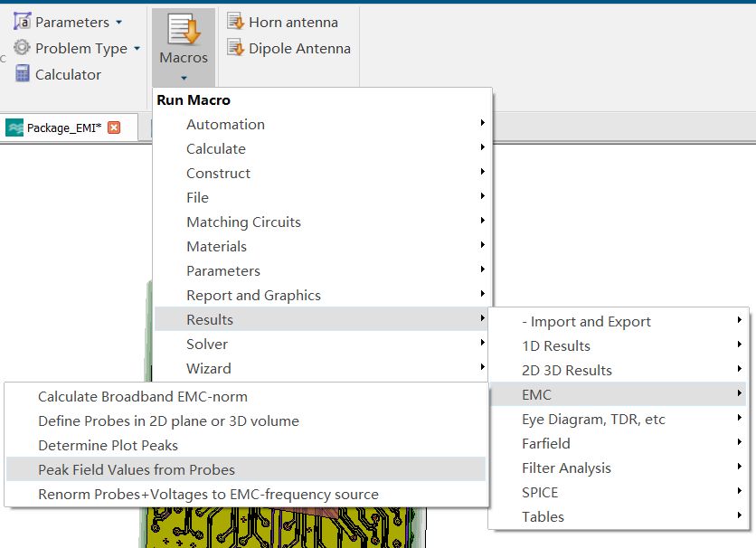Viewport: 756px width, 548px height.
Task: Expand the Automation submenu arrow
Action: click(x=482, y=123)
